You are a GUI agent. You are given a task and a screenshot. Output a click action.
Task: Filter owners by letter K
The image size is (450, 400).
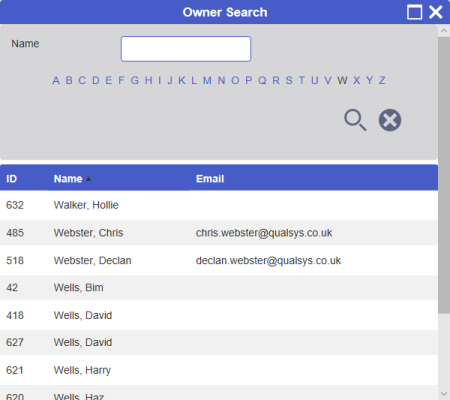coord(182,80)
